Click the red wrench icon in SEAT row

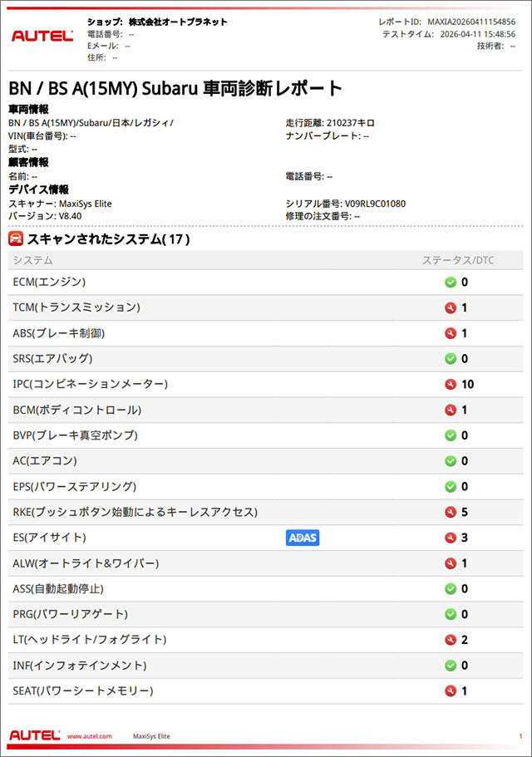[x=451, y=691]
